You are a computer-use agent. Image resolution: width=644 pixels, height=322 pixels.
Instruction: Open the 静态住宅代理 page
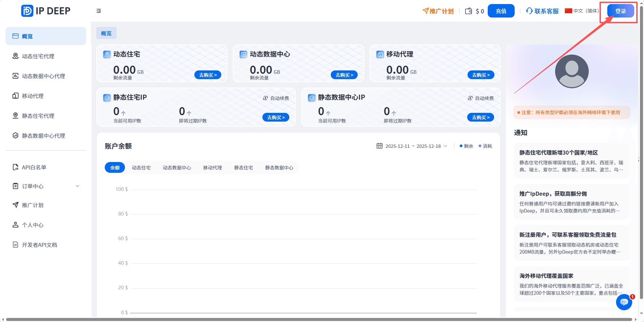38,116
